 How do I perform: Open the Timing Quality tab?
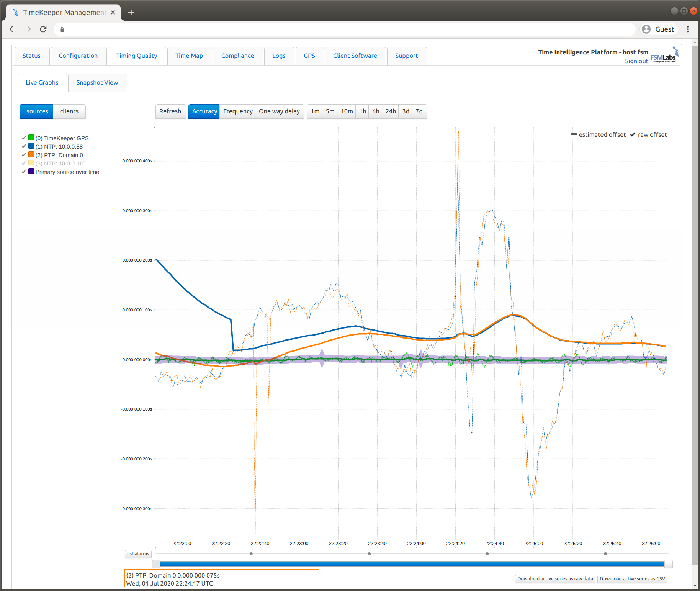137,56
